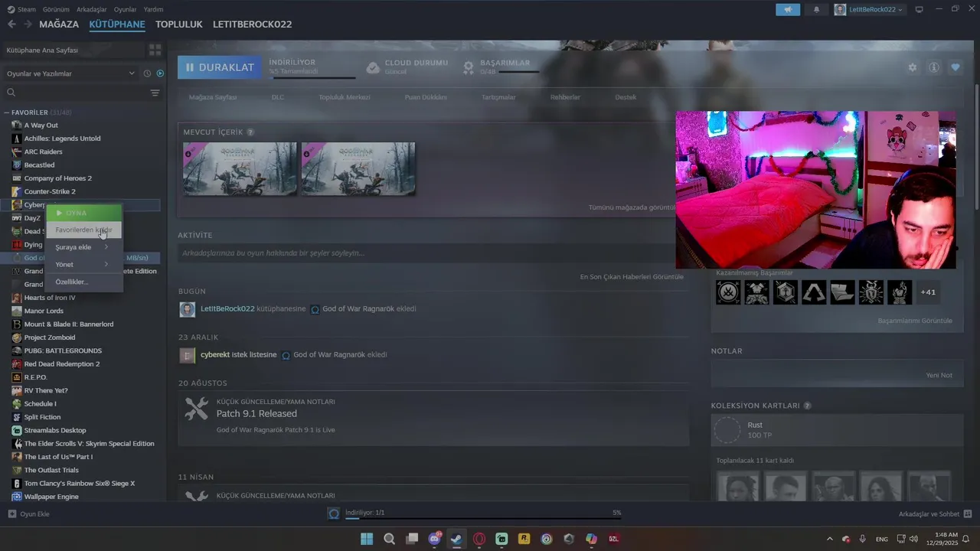
Task: Open the TOPLULUK tab
Action: click(178, 24)
